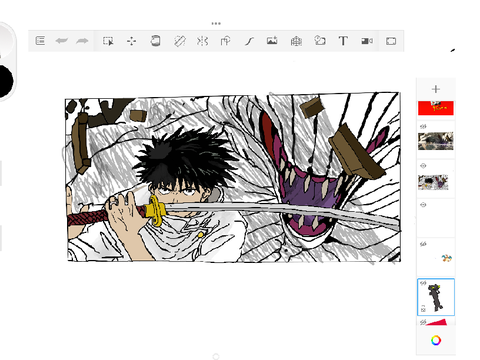Image resolution: width=480 pixels, height=360 pixels.
Task: Enable the Ruler guides tool
Action: 180,41
